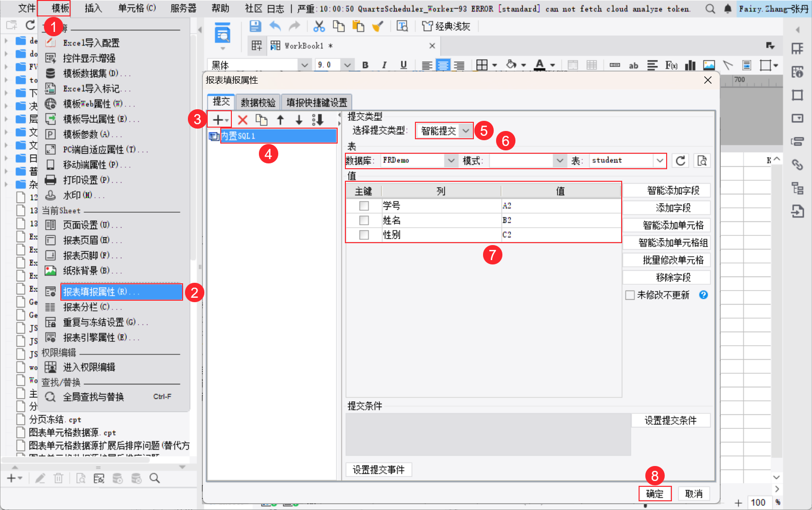Screen dimensions: 812x510
Task: Click the 设置提交条件 button
Action: [x=670, y=421]
